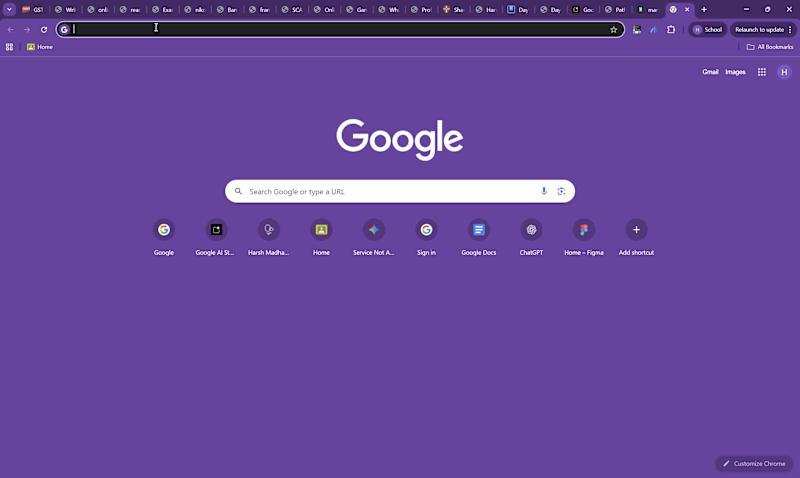Viewport: 800px width, 478px height.
Task: Switch to the Ban tab
Action: [x=227, y=9]
